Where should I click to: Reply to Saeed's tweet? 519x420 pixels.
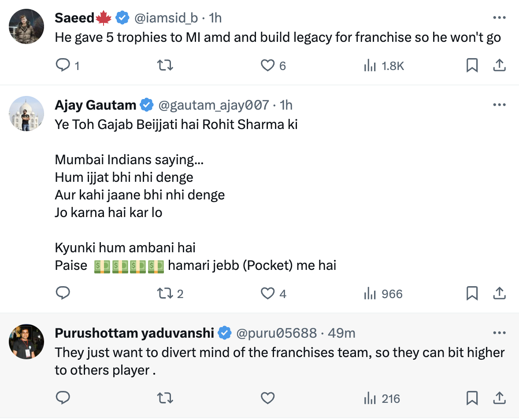tap(63, 66)
